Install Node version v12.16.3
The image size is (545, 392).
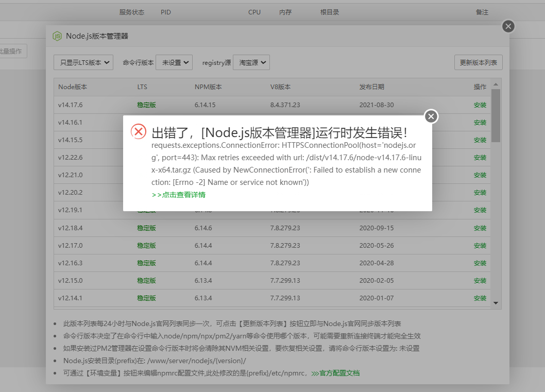tap(480, 263)
